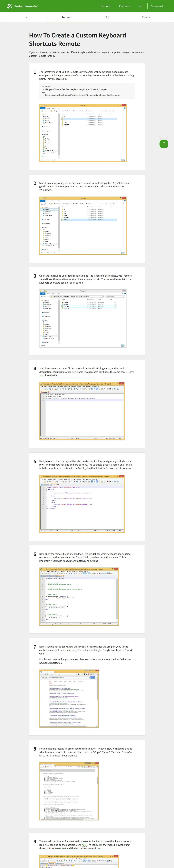The width and height of the screenshot is (174, 868).
Task: Open step 7 Google search screenshot
Action: pos(69,698)
